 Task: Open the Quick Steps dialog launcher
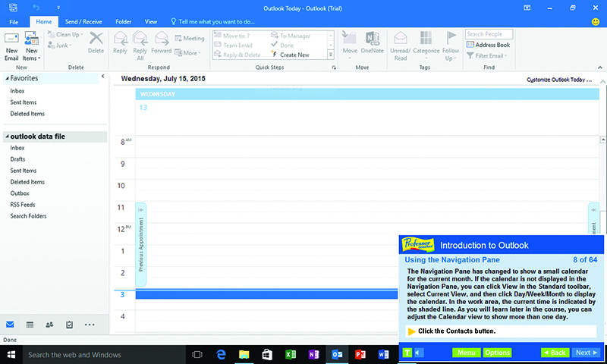point(334,67)
